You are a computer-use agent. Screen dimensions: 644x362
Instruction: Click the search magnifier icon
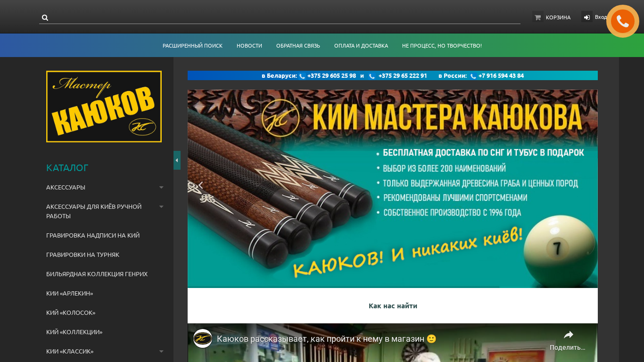click(x=45, y=18)
